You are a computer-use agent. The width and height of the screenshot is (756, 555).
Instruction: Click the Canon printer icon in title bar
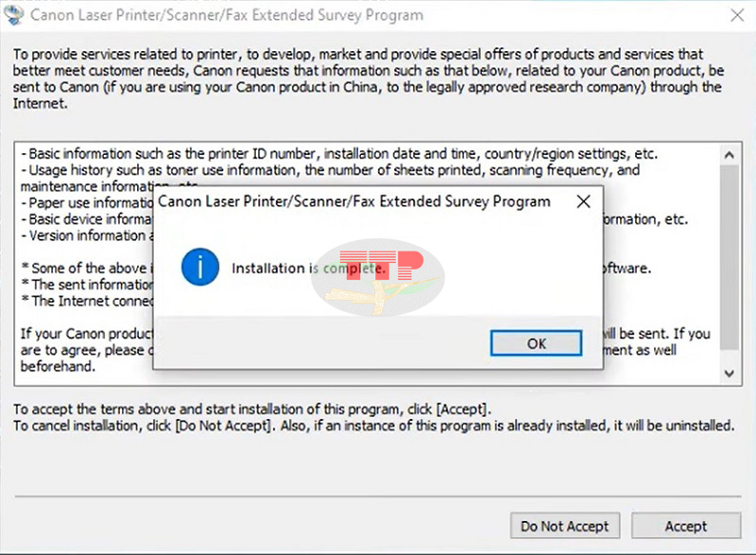[x=13, y=14]
